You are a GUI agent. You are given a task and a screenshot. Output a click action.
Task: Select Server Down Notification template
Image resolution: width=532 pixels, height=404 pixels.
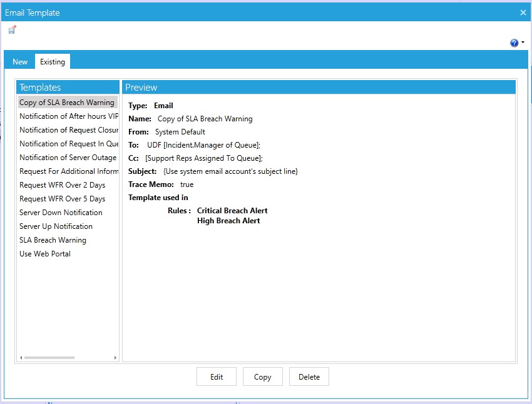[x=61, y=213]
